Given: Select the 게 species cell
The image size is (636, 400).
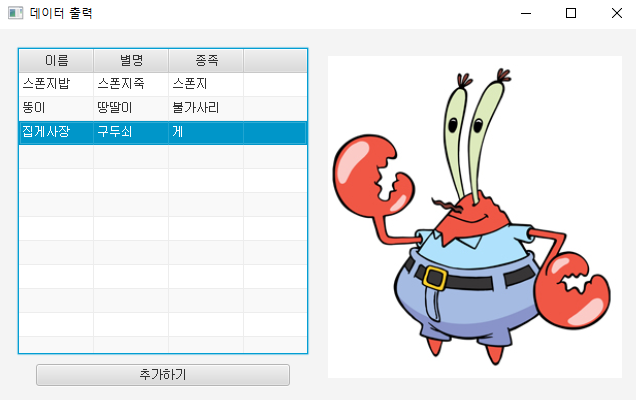Looking at the screenshot, I should [206, 132].
